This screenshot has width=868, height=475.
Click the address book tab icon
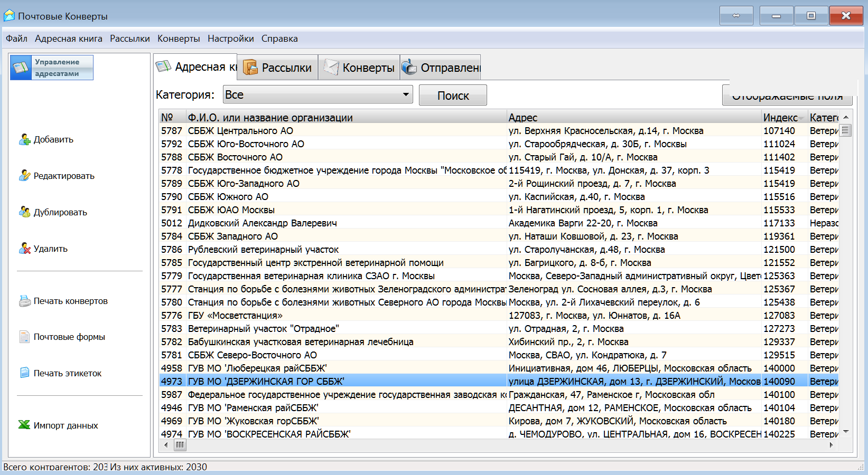click(x=163, y=66)
